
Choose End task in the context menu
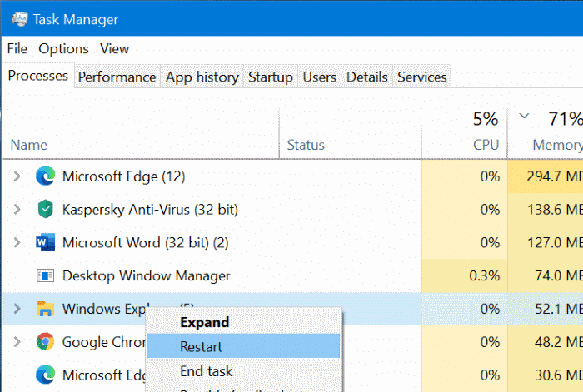coord(243,371)
